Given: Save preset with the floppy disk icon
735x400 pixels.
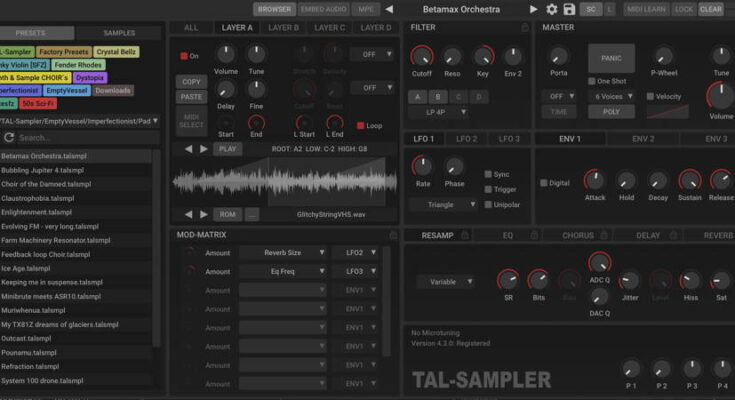Looking at the screenshot, I should (x=569, y=9).
